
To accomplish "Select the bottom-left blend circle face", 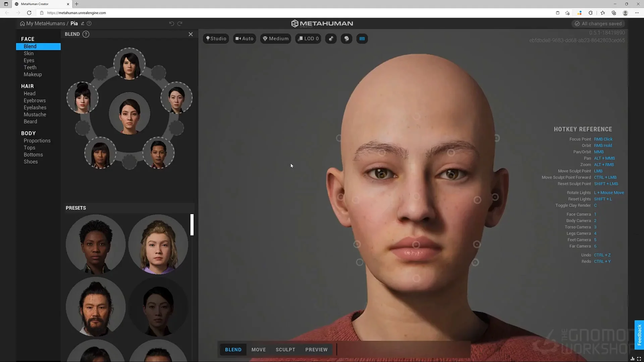I will click(100, 153).
